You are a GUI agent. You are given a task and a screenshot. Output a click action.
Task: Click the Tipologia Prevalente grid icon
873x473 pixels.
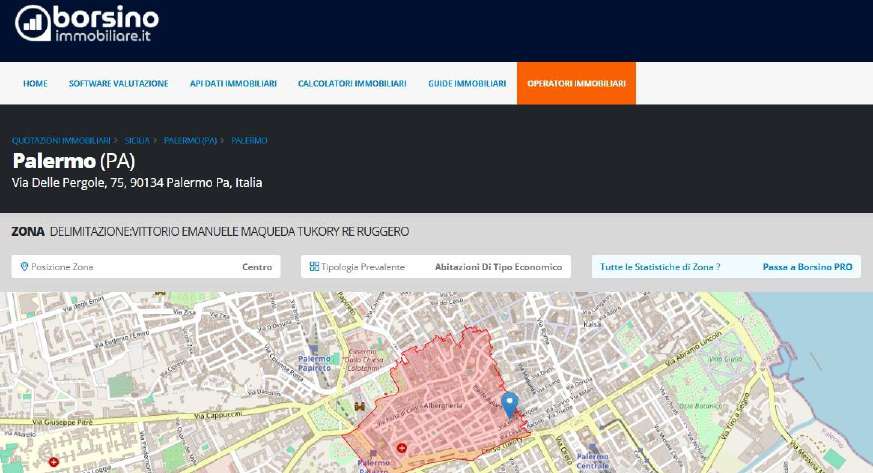pos(314,267)
